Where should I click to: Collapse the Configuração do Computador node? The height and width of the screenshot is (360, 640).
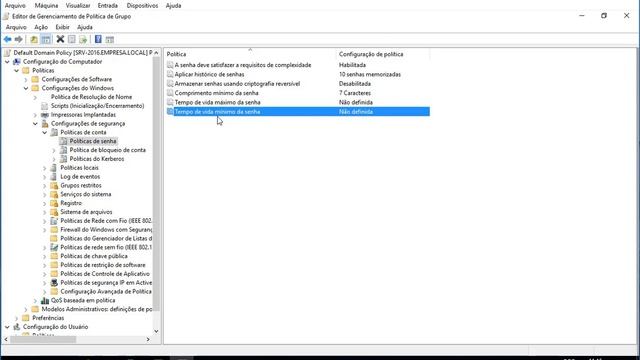coord(7,62)
